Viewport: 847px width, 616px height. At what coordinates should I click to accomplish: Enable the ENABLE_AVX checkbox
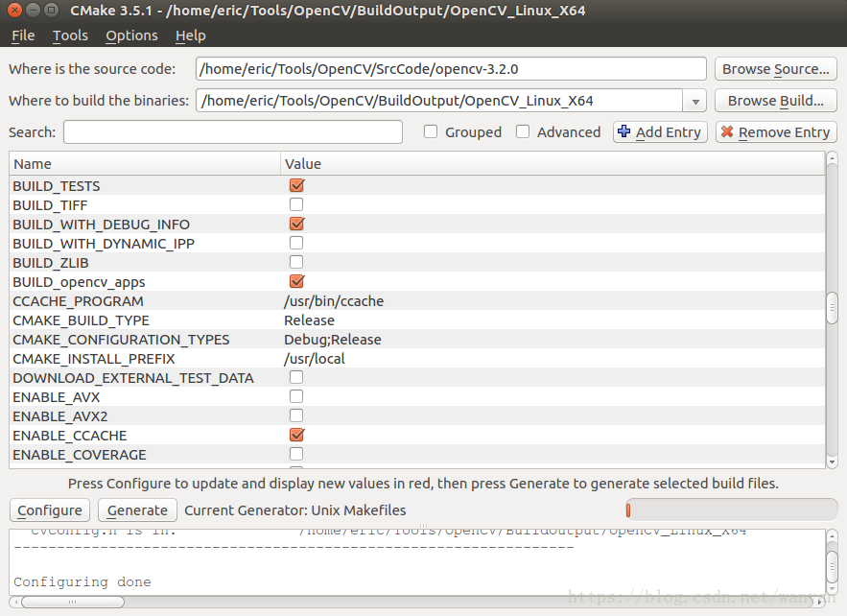coord(296,396)
